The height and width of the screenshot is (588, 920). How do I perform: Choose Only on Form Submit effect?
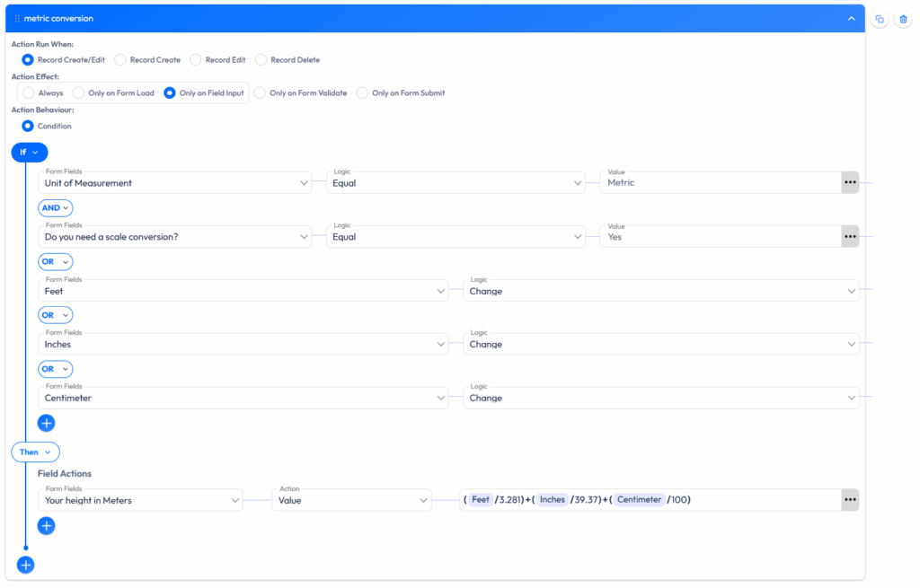(x=363, y=92)
